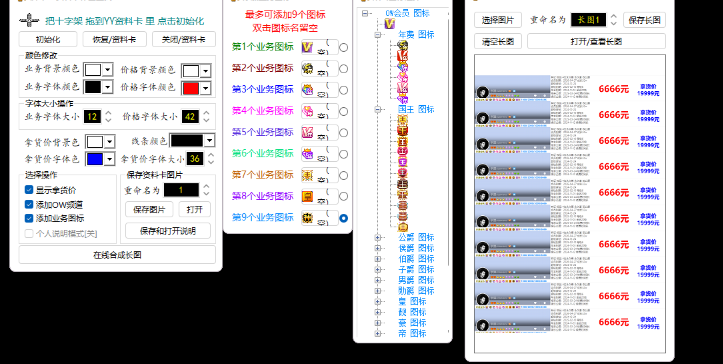Viewport: 723px width, 364px height.
Task: Select radio button for 第9个业务图标
Action: 344,218
